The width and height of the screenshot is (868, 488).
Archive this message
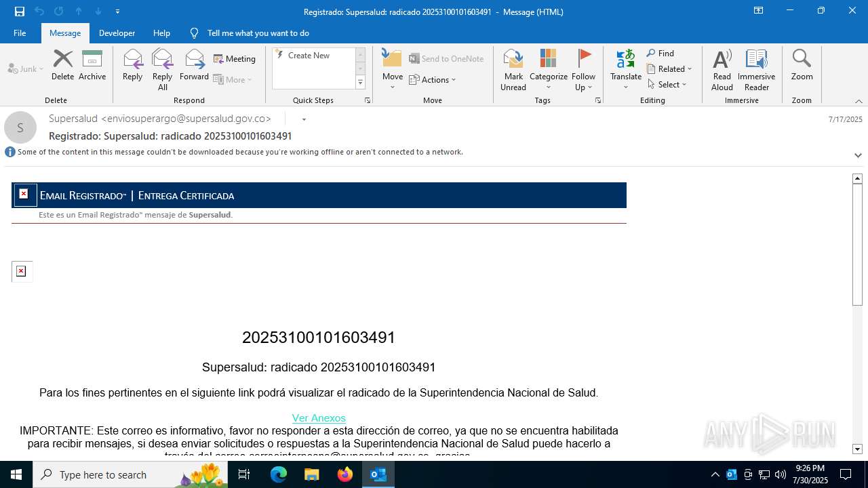pyautogui.click(x=92, y=66)
